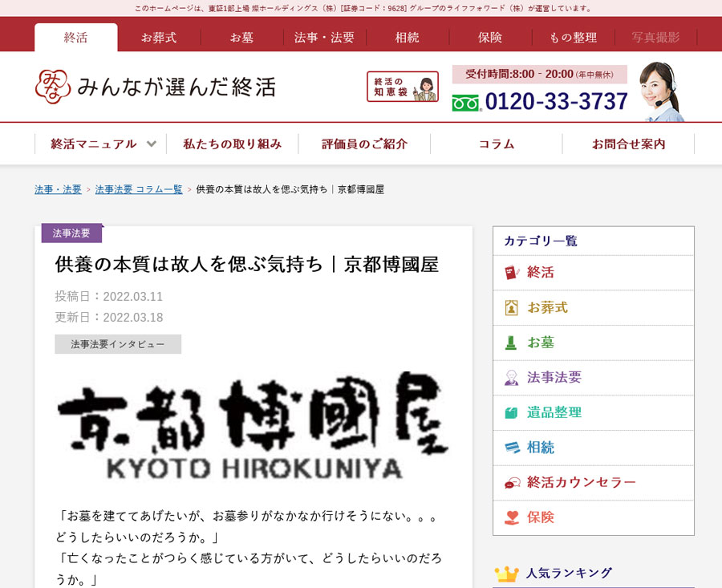Click the Kyoto Hirokuniya logo image
The height and width of the screenshot is (588, 722).
click(253, 427)
